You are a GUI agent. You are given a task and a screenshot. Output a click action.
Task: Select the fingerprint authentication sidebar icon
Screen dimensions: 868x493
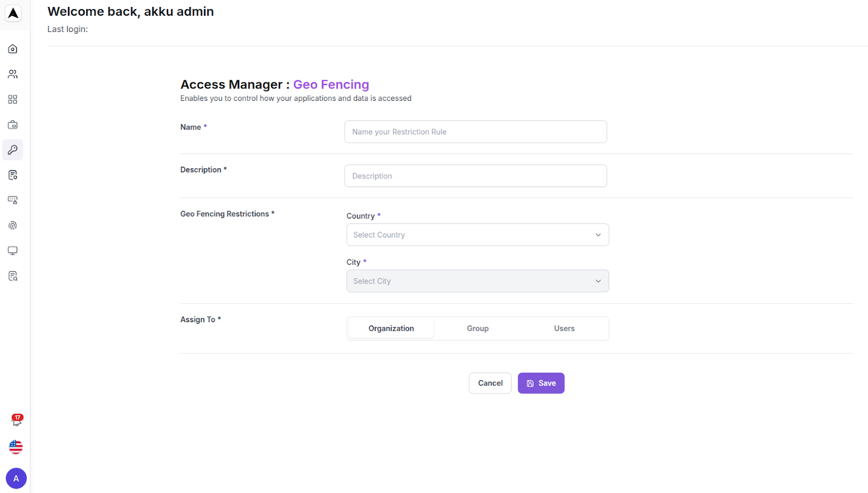click(x=12, y=225)
